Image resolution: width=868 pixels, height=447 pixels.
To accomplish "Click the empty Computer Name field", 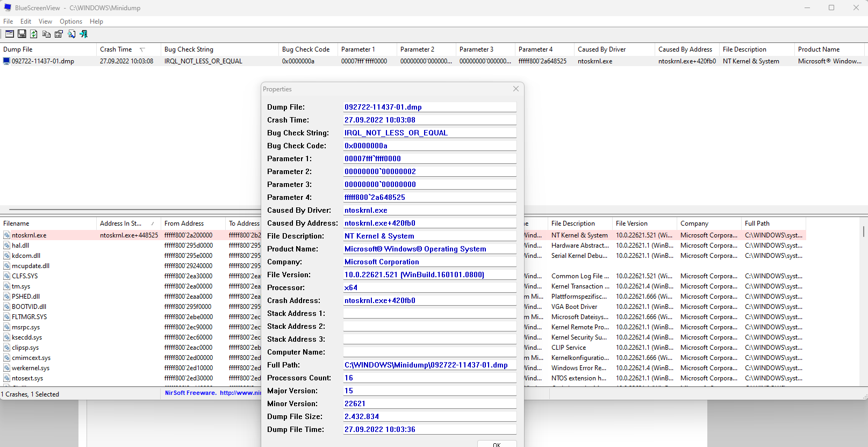I will point(429,352).
